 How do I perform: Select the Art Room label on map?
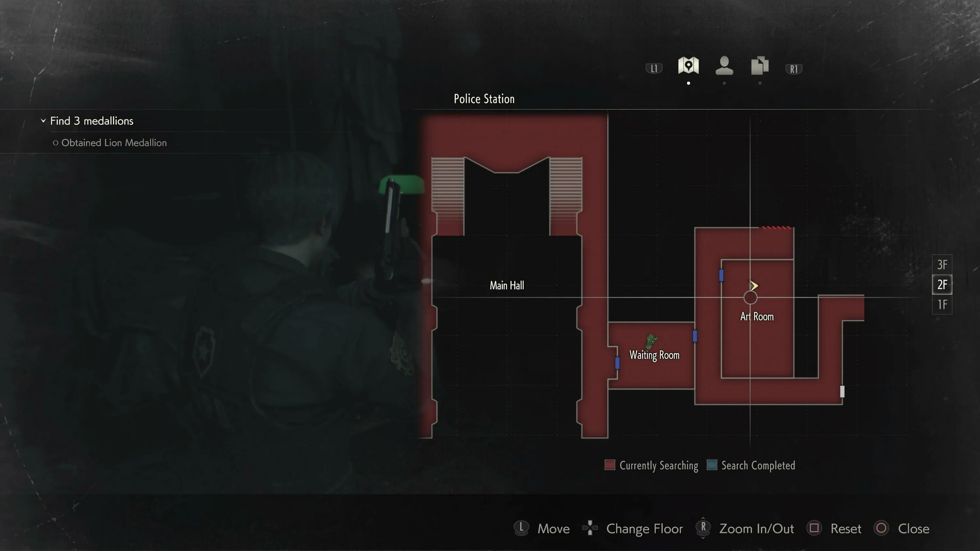[757, 316]
